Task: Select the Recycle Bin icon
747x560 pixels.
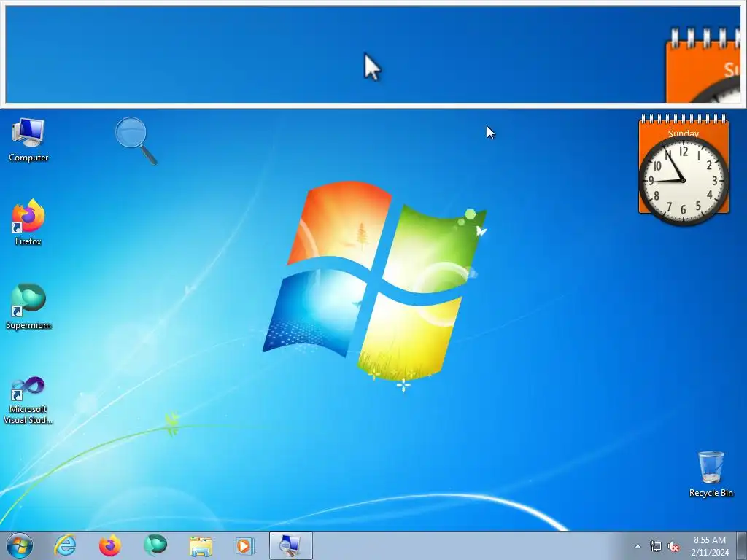Action: coord(711,474)
